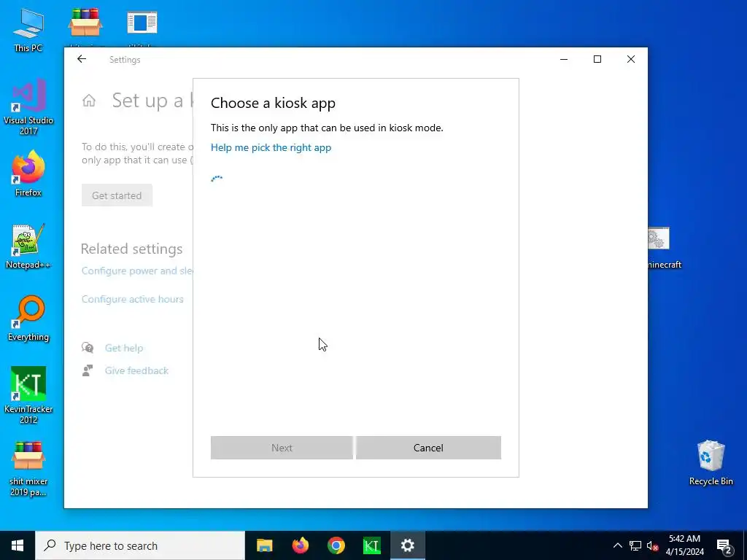
Task: Close the Settings window
Action: 631,59
